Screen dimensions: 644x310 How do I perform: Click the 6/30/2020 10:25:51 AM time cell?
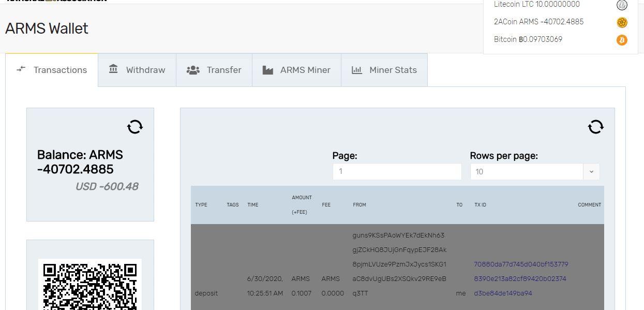tap(265, 286)
